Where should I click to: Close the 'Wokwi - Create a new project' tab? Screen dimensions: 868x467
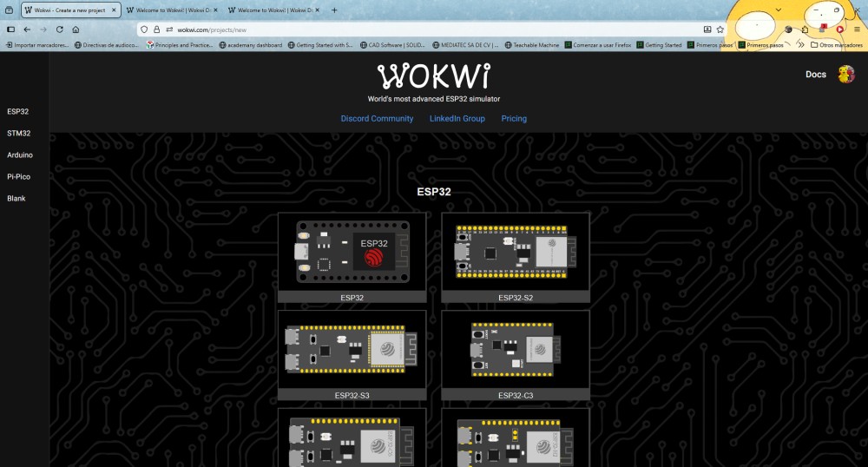point(114,10)
